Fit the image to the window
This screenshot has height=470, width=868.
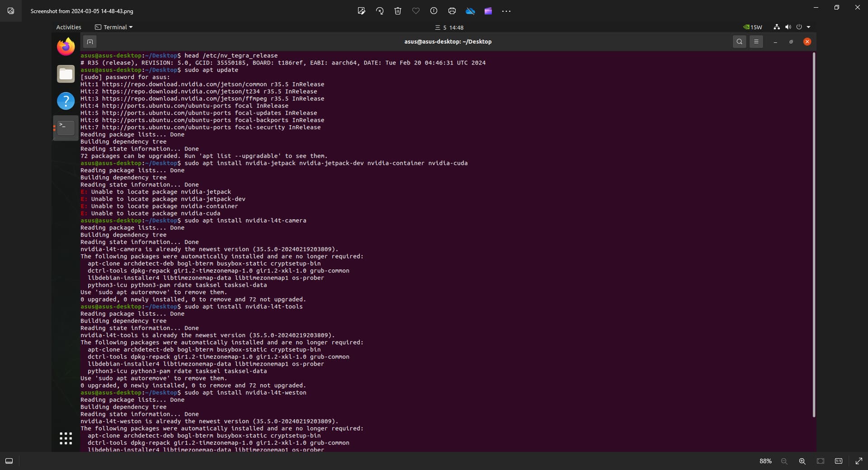821,461
